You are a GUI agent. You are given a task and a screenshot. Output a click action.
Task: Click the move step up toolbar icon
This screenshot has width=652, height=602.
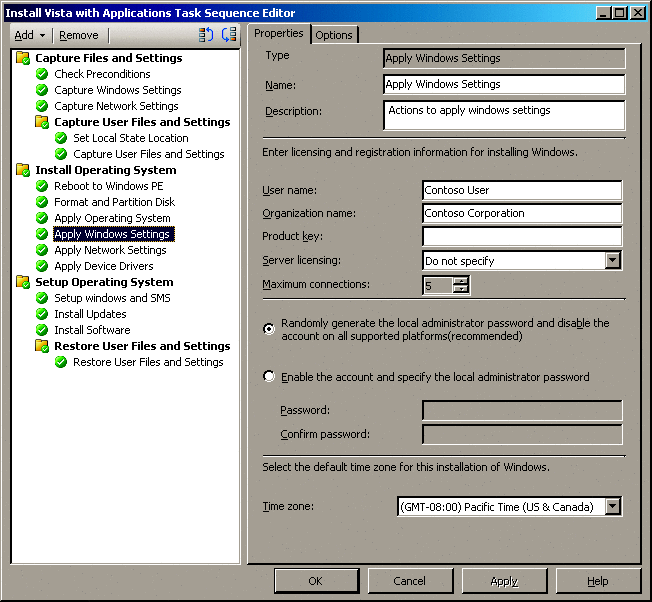click(206, 35)
